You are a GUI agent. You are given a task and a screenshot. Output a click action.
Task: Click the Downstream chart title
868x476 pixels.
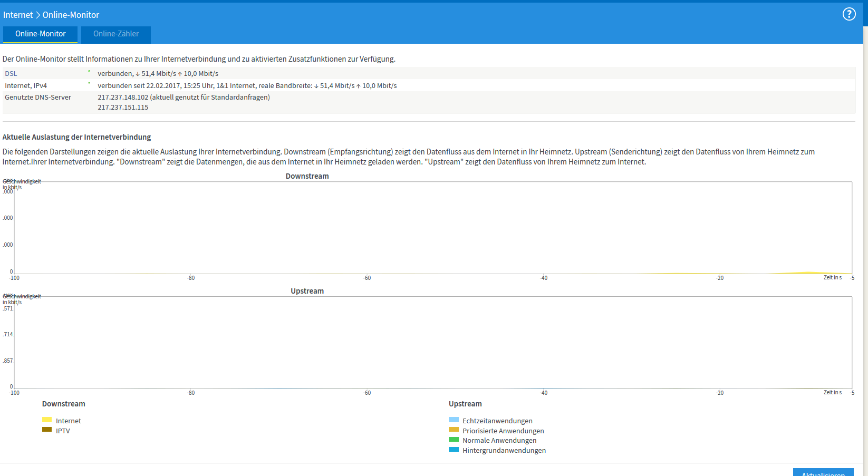click(x=307, y=176)
